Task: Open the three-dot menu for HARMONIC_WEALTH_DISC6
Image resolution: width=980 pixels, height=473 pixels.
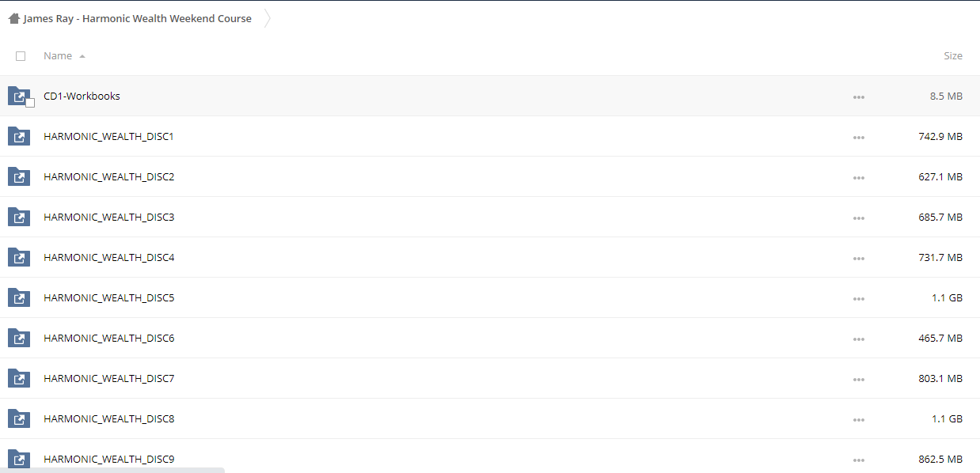Action: (x=859, y=339)
